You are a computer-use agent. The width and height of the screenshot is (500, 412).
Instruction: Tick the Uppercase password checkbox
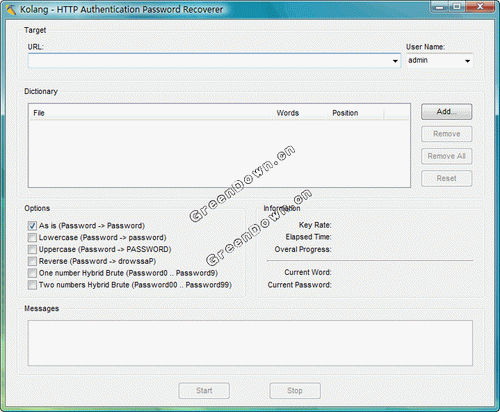tap(32, 249)
